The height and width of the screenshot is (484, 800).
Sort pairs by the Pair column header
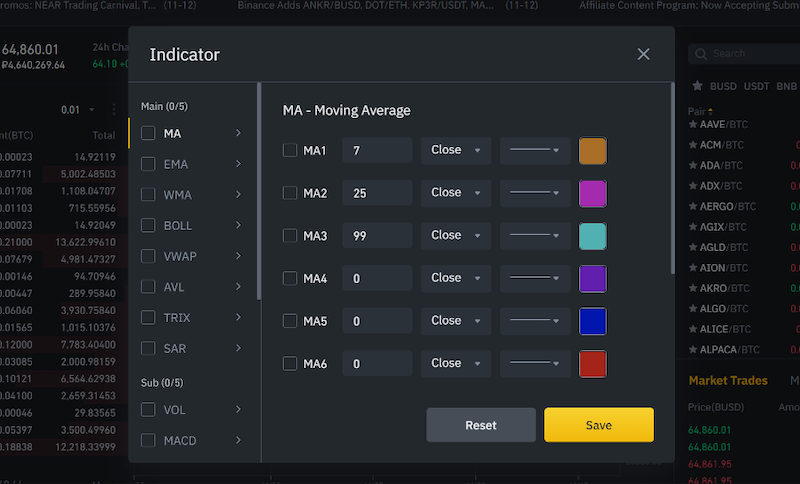pos(700,111)
